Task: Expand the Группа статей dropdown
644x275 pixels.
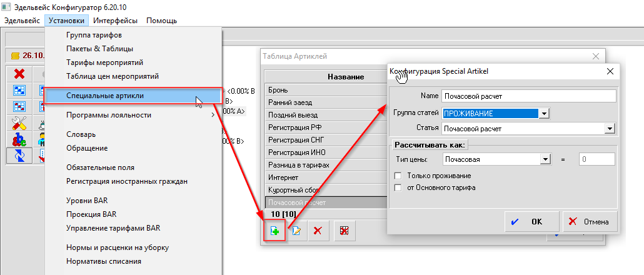Action: coord(544,113)
